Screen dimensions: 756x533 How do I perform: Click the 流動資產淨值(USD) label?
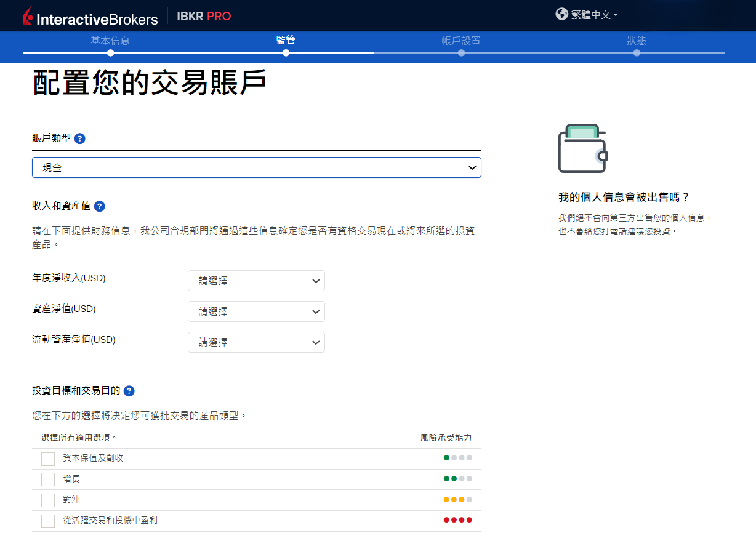pos(74,340)
